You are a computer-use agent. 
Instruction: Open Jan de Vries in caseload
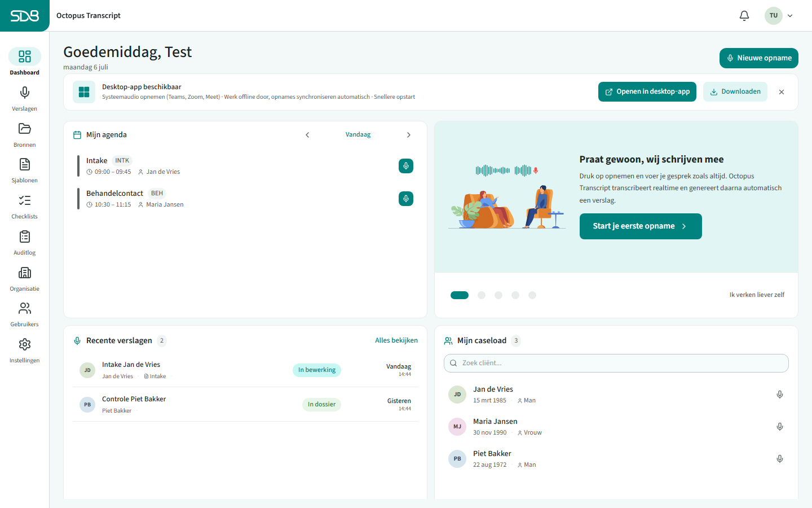tap(616, 395)
